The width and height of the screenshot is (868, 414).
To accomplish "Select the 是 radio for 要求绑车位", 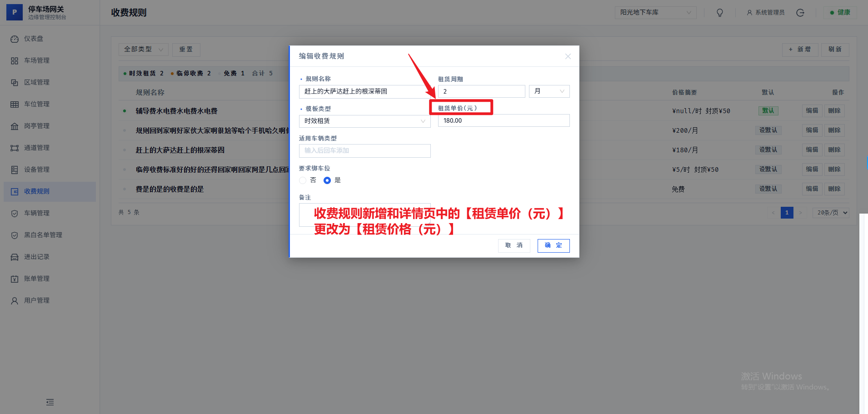I will (327, 180).
